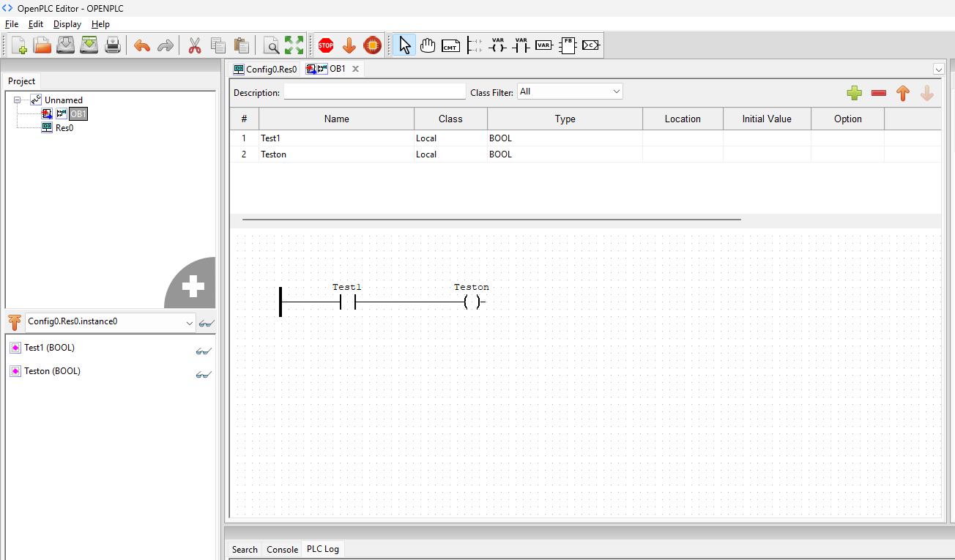Screen dimensions: 955x560
Task: Click the Description input field
Action: 374,92
